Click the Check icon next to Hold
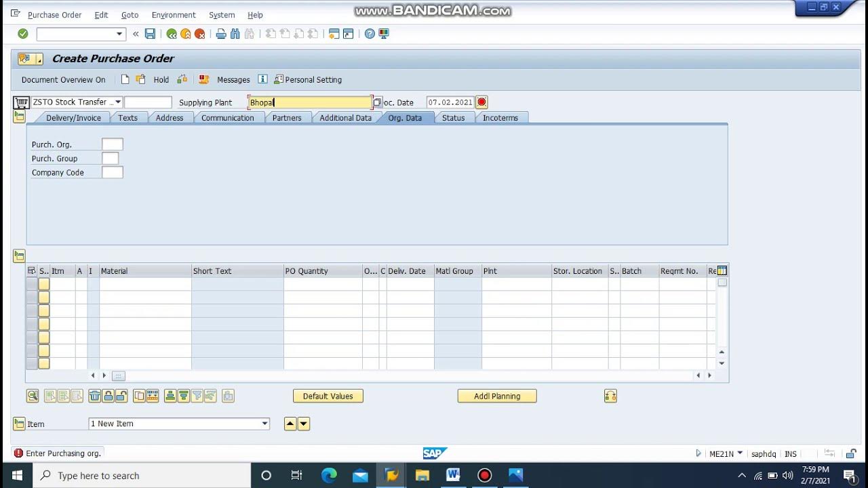This screenshot has height=488, width=868. pyautogui.click(x=182, y=79)
